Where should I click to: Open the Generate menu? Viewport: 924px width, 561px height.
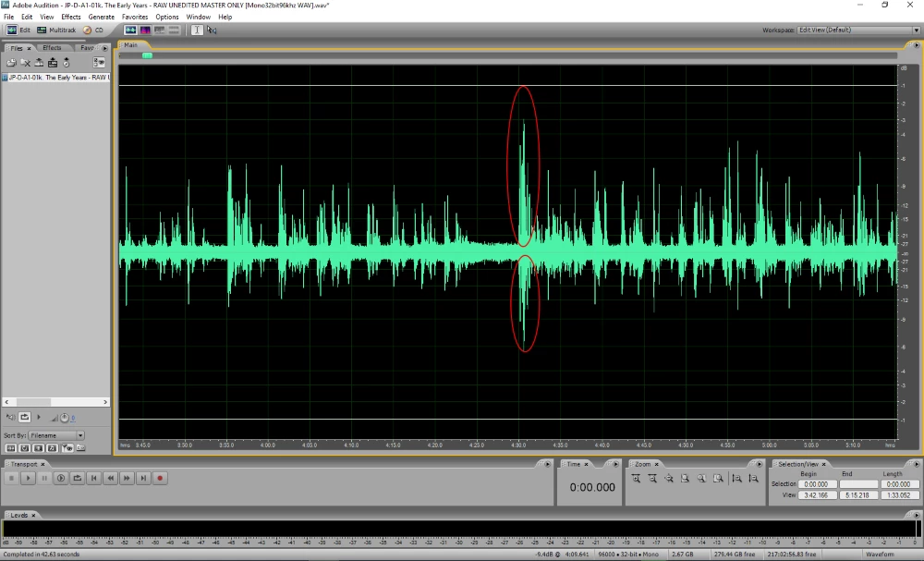(102, 17)
